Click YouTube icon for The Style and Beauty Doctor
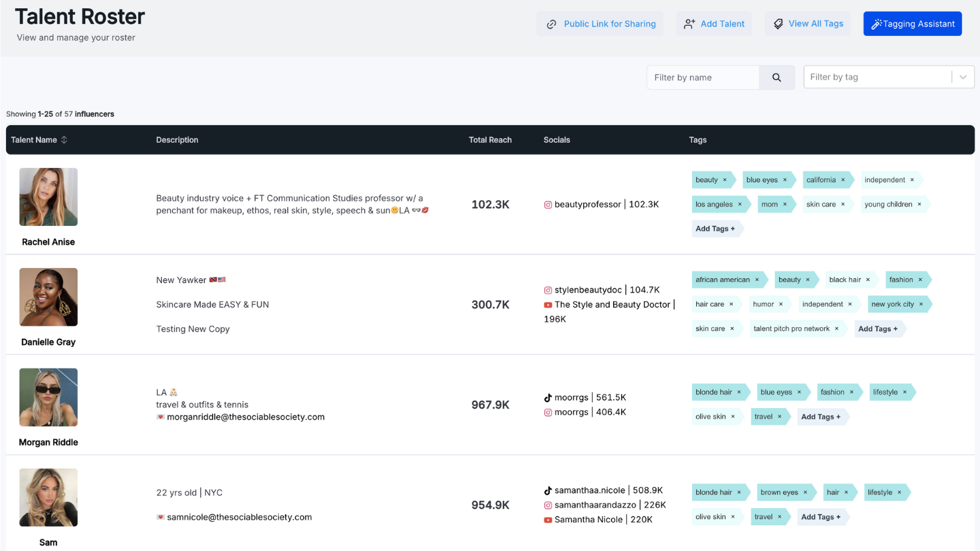 coord(548,305)
